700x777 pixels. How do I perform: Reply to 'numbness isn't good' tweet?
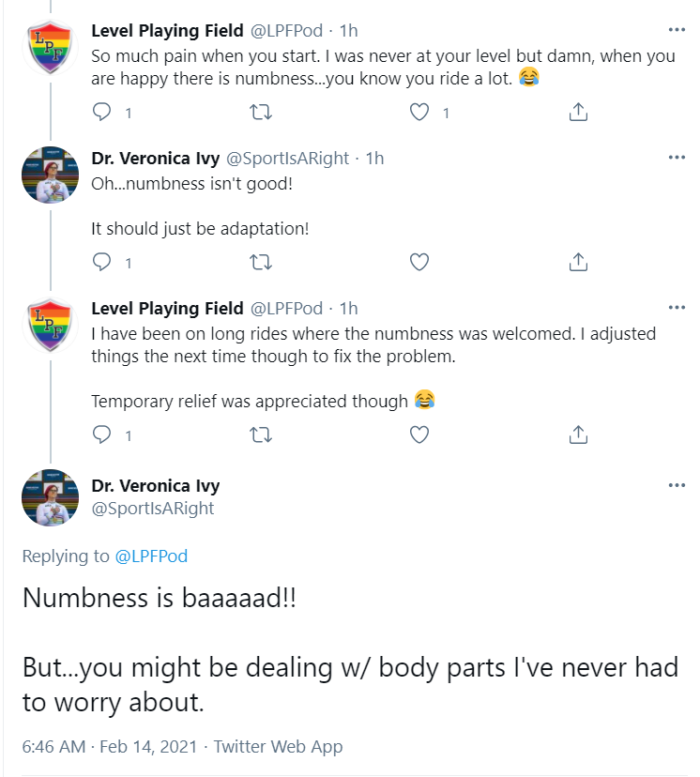click(x=102, y=262)
